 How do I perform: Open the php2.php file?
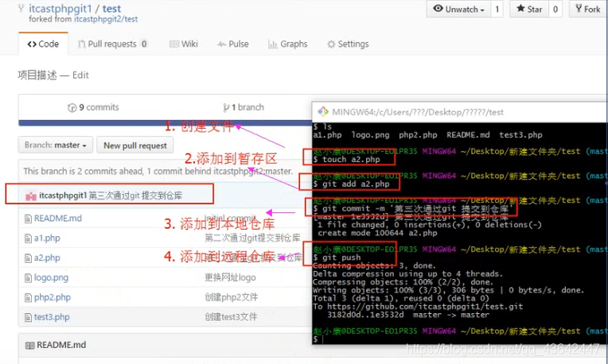(x=53, y=297)
